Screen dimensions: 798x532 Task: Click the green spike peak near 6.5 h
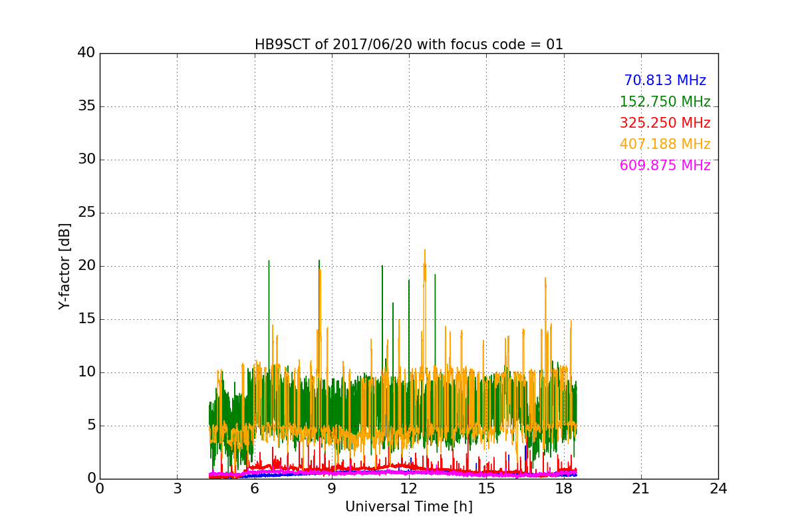269,261
